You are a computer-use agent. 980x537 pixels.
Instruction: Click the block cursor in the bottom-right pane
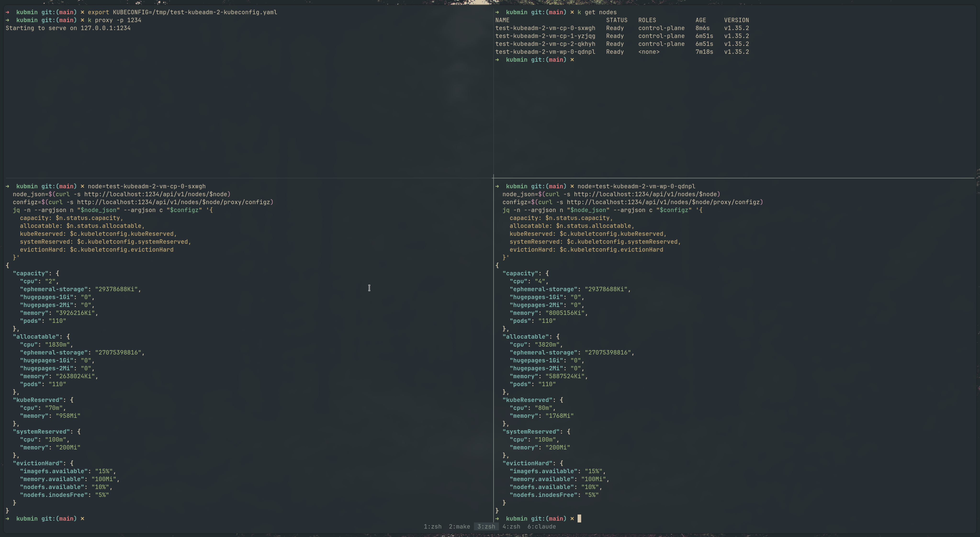point(579,518)
